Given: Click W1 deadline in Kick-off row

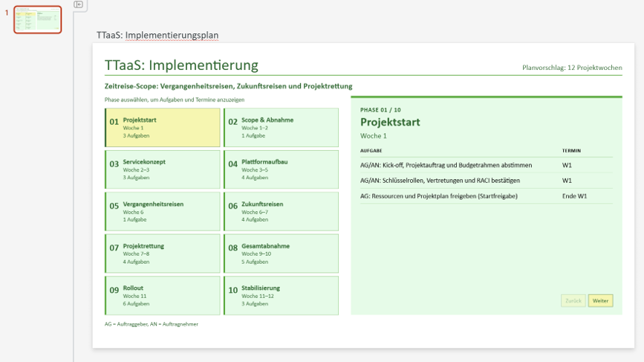Looking at the screenshot, I should 567,165.
